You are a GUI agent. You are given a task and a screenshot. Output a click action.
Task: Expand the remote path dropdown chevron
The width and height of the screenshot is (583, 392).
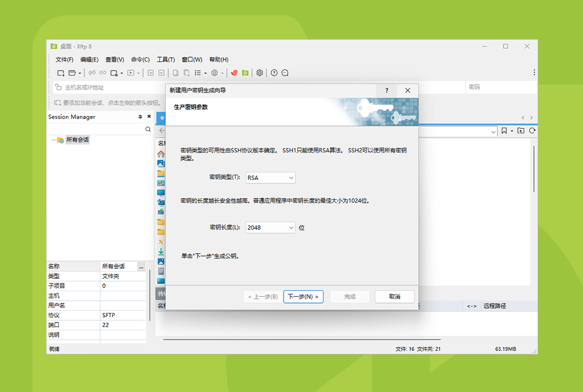click(x=493, y=132)
